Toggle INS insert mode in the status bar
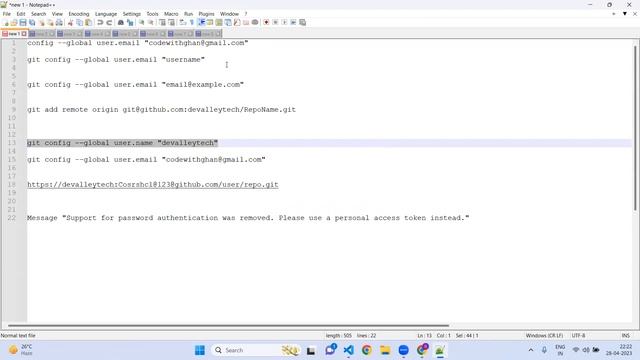This screenshot has height=360, width=640. [x=625, y=336]
